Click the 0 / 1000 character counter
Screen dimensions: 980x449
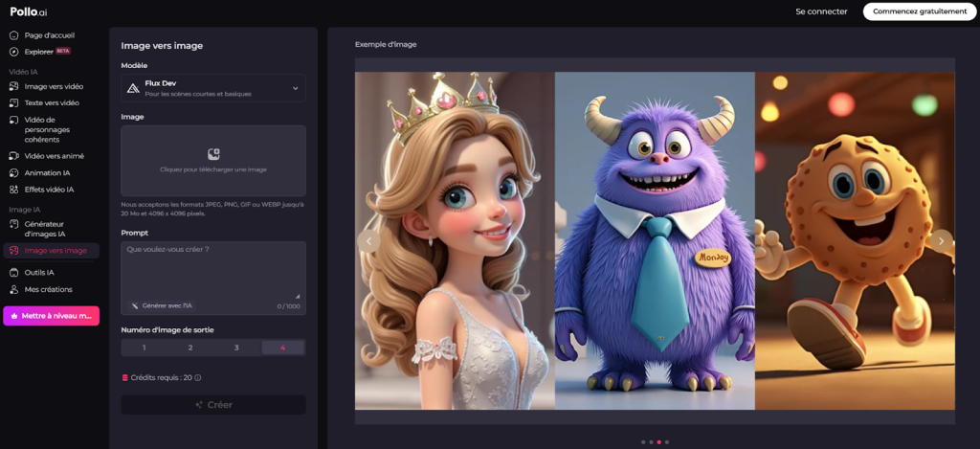point(289,306)
